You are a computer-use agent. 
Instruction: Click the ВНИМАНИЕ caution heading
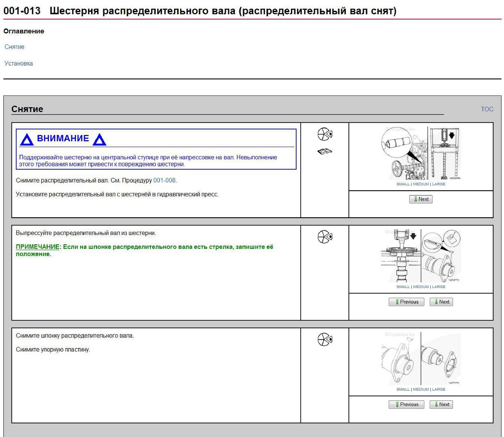click(63, 138)
